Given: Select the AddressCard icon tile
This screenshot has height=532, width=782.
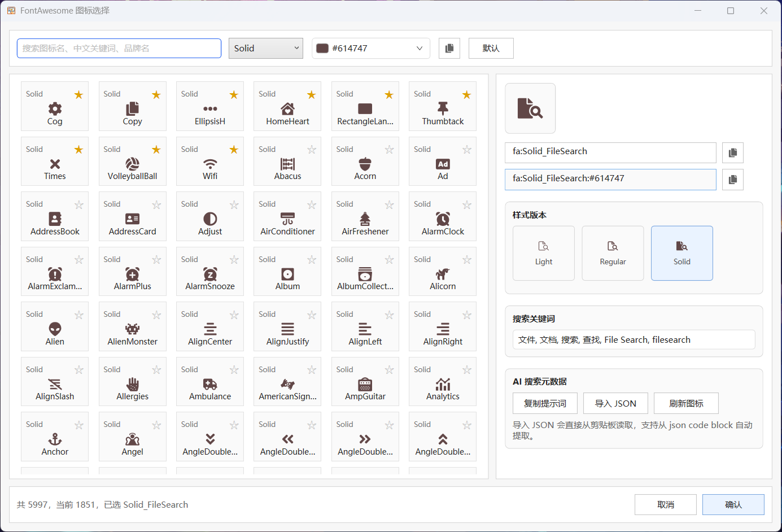Looking at the screenshot, I should pyautogui.click(x=133, y=216).
